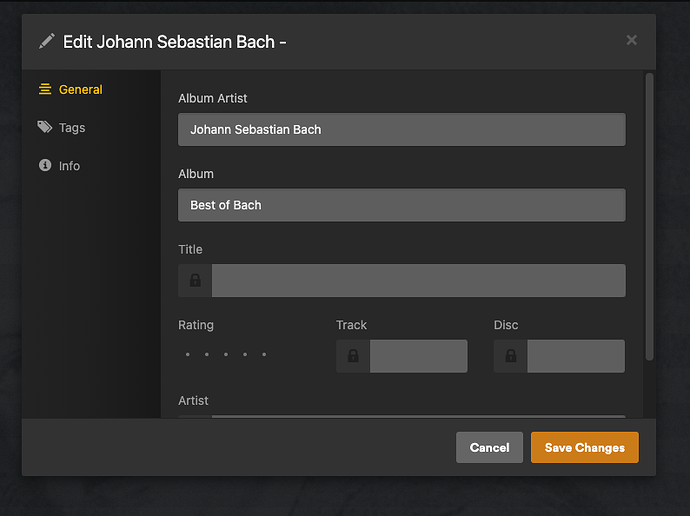Click into the Title text field

pyautogui.click(x=418, y=281)
